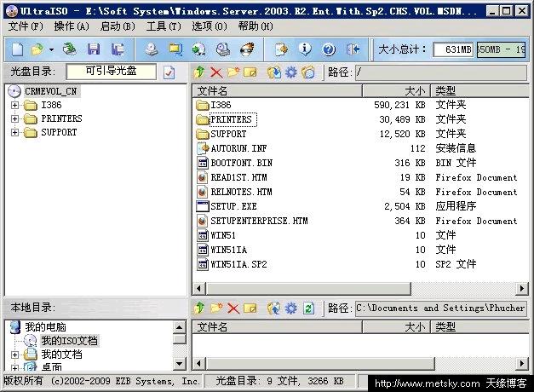Image resolution: width=534 pixels, height=392 pixels.
Task: Expand the PRINTERS folder in tree
Action: (x=14, y=118)
